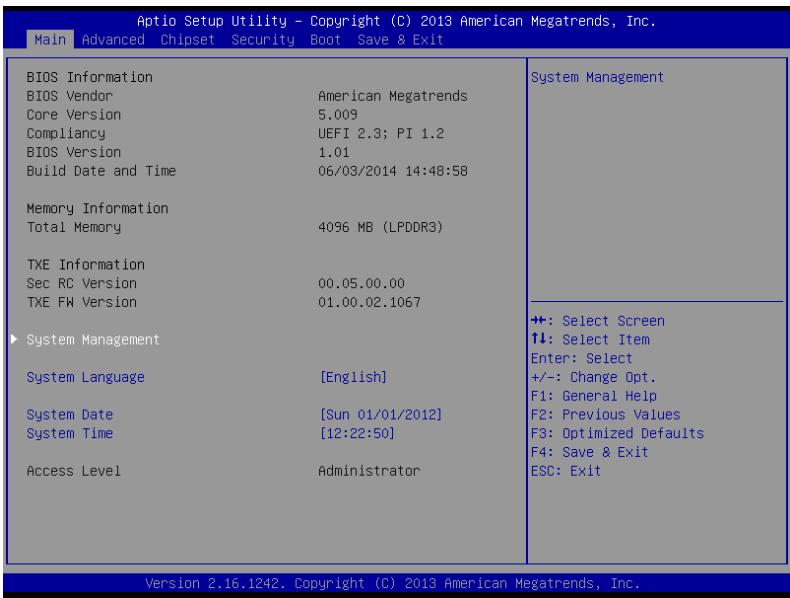Screen dimensions: 790x598
Task: Edit the System Time value field
Action: coord(357,433)
